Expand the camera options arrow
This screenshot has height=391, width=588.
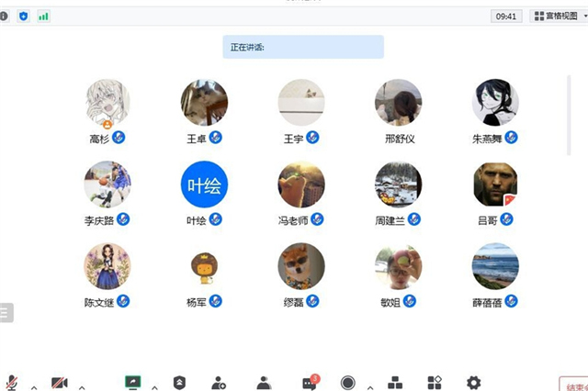[82, 386]
